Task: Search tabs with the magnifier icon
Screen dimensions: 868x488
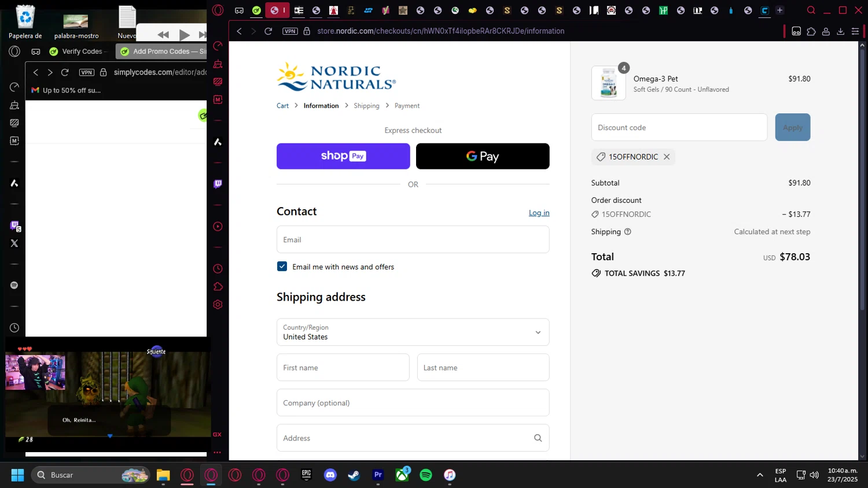Action: [x=811, y=10]
